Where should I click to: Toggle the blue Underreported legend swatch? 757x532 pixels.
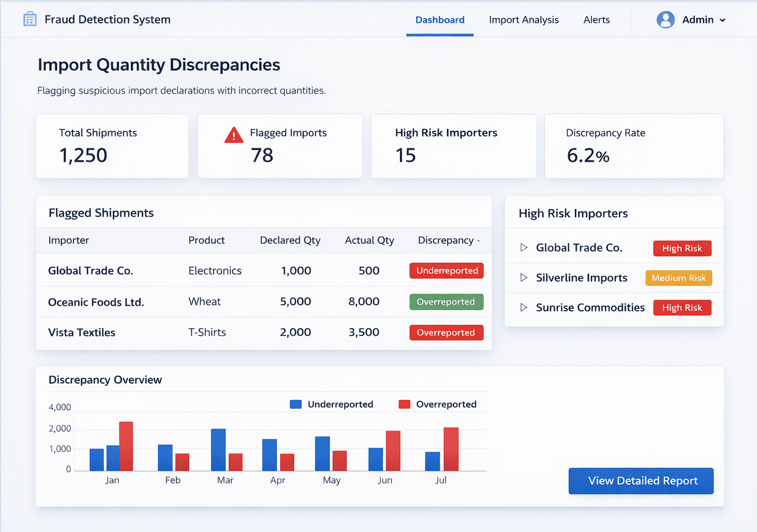[296, 404]
